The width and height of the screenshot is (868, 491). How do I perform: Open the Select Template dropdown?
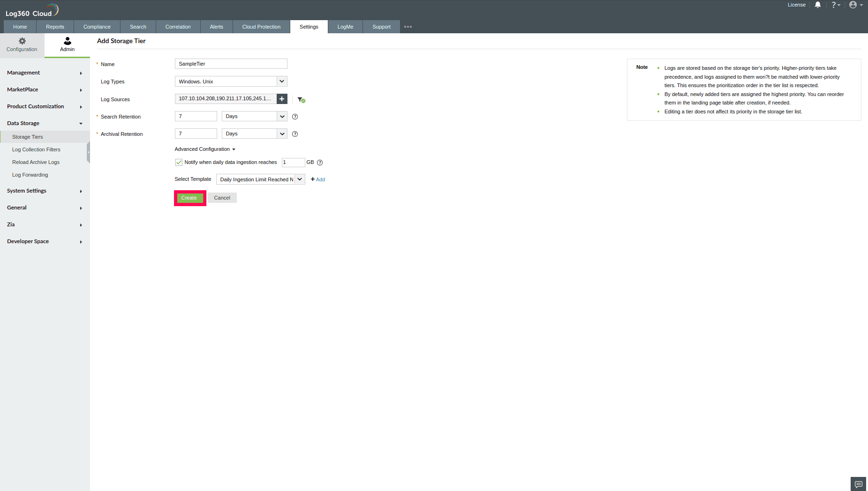coord(300,179)
